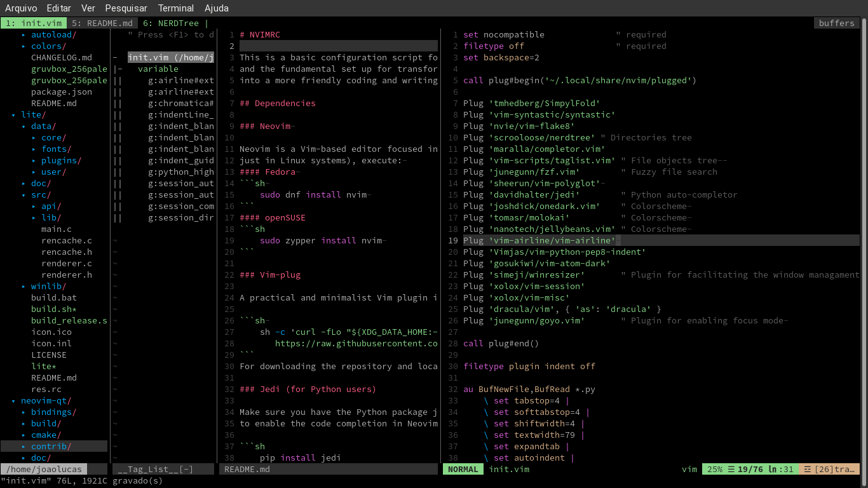Click the '/home/joaolucas' NERDTree status line

[44, 469]
